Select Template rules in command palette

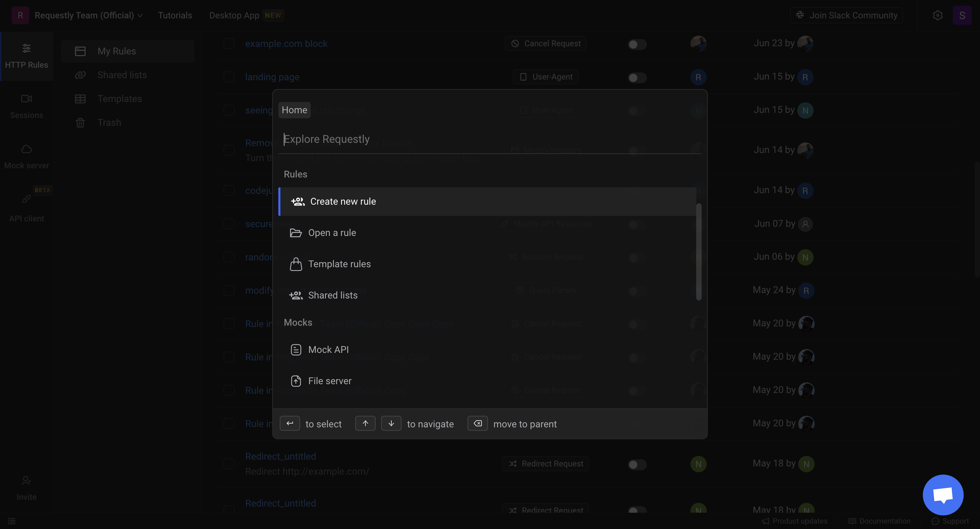[x=487, y=264]
